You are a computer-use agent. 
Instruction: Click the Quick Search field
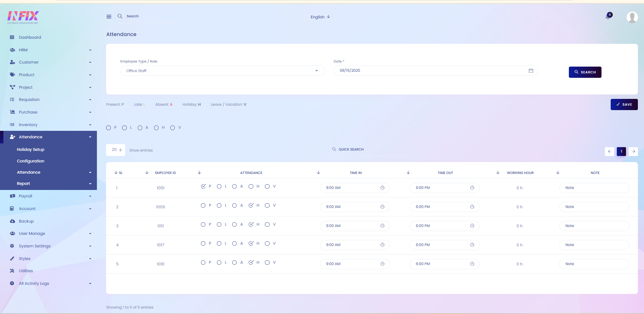pyautogui.click(x=371, y=150)
